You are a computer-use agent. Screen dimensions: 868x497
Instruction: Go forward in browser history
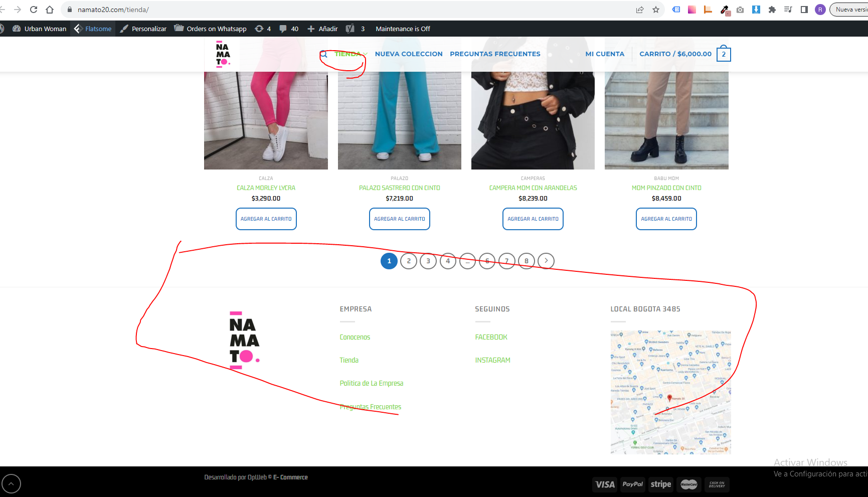tap(18, 10)
